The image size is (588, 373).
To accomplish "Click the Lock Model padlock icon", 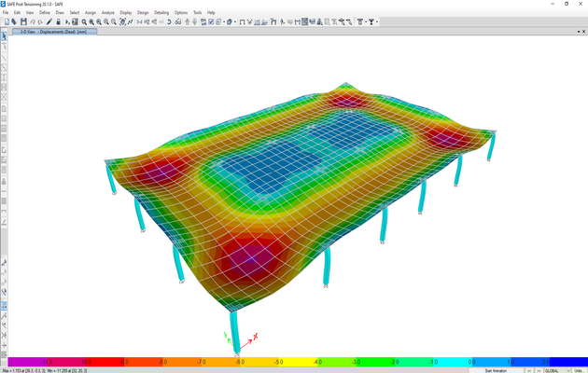I will (58, 21).
